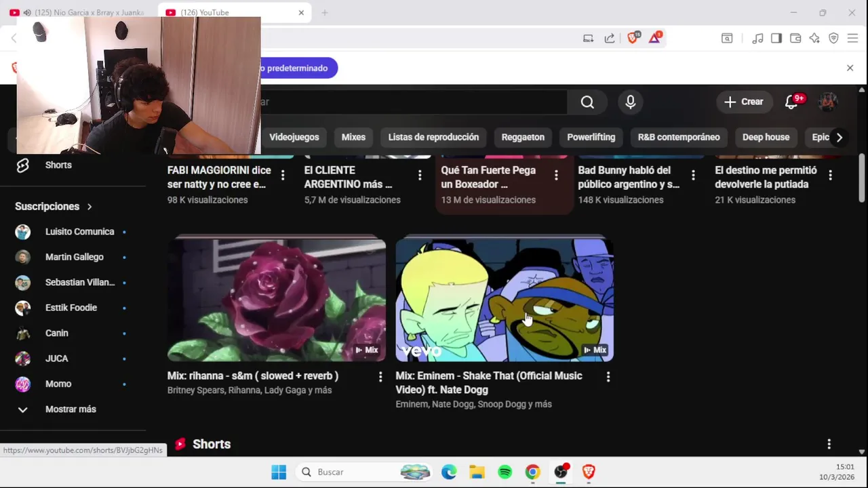The height and width of the screenshot is (488, 868).
Task: Play the rihanna s&m rose thumbnail
Action: click(x=277, y=300)
